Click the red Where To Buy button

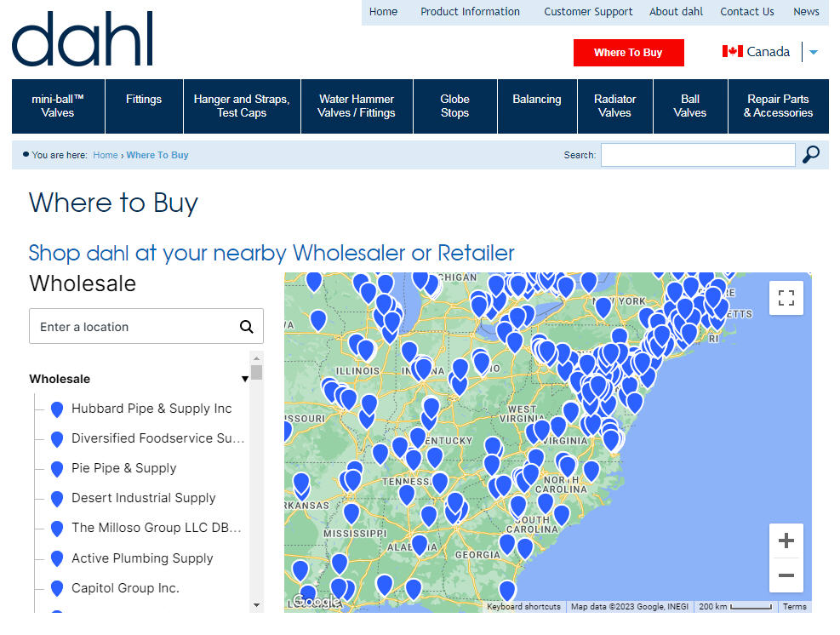click(628, 53)
